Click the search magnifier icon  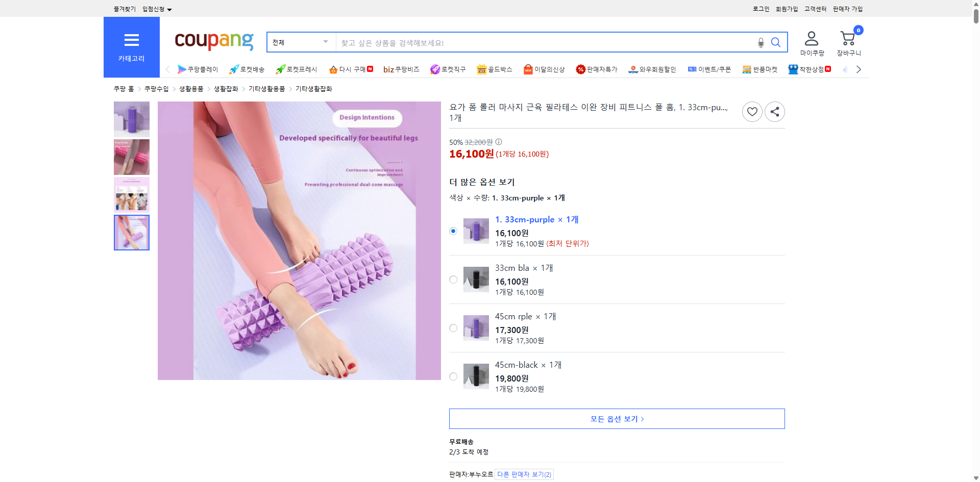pyautogui.click(x=775, y=42)
